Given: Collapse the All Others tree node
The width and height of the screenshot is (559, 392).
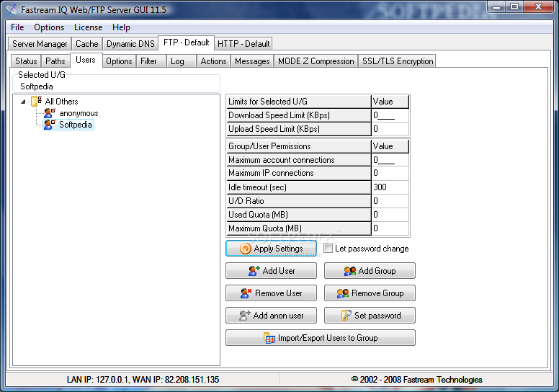Looking at the screenshot, I should pyautogui.click(x=23, y=102).
